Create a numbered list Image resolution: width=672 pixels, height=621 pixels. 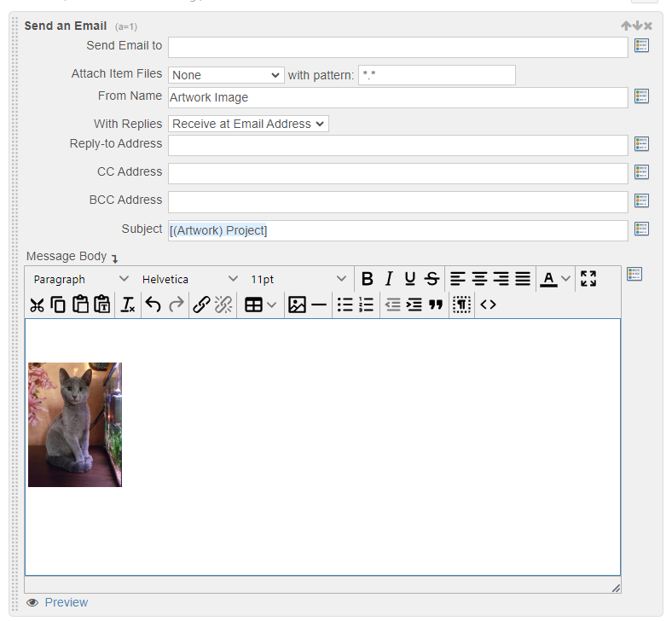(367, 305)
